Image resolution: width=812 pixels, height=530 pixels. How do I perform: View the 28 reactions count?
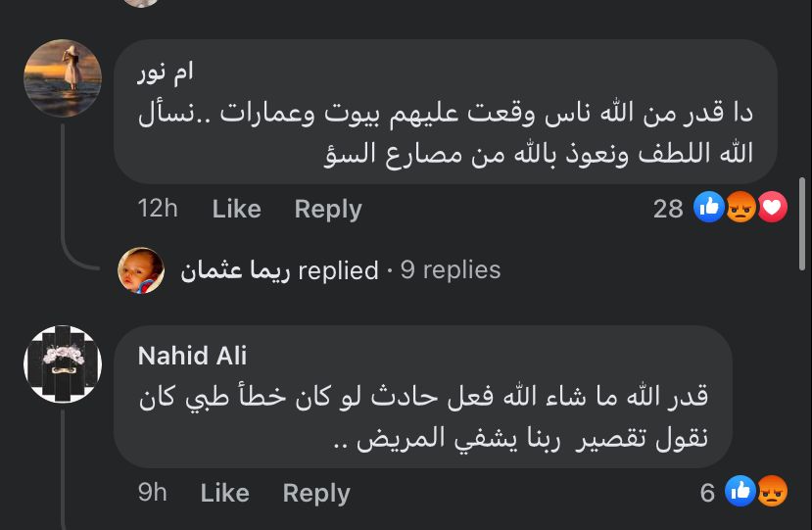pyautogui.click(x=668, y=209)
